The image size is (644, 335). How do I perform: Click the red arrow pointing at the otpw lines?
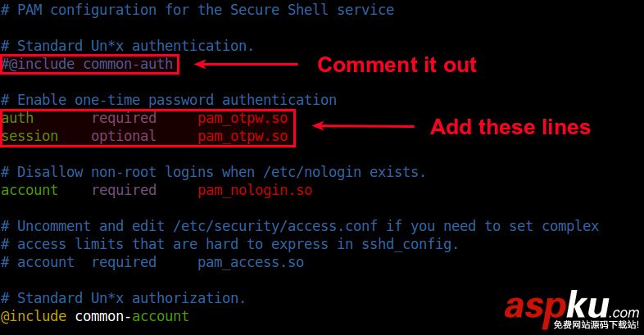tap(363, 126)
